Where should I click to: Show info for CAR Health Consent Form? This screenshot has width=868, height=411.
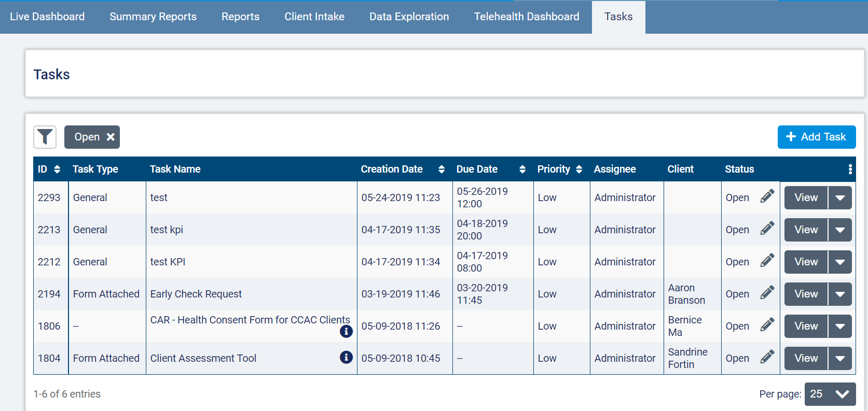click(346, 331)
